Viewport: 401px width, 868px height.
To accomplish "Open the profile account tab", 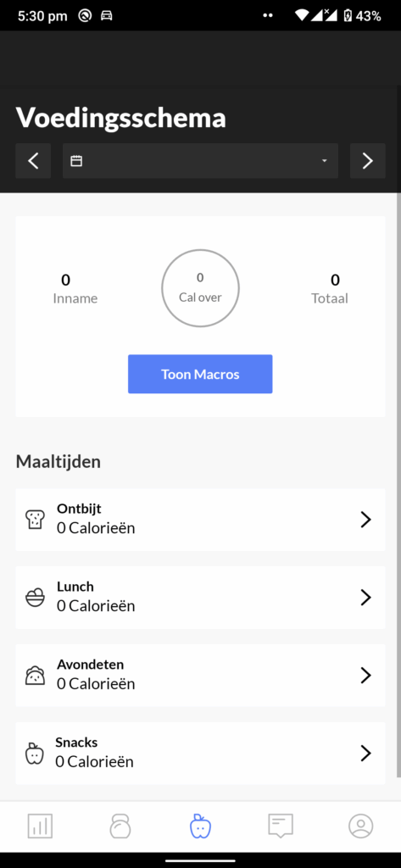I will [360, 826].
